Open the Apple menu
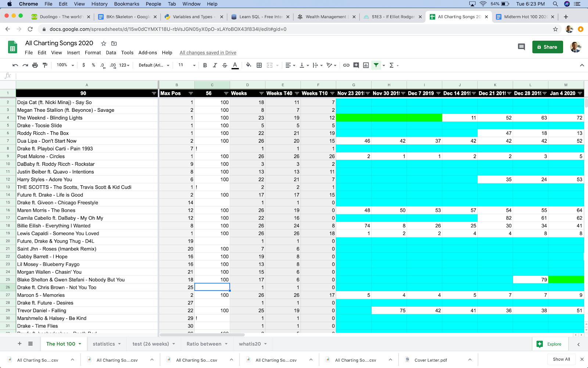Viewport: 588px width, 368px height. 10,4
